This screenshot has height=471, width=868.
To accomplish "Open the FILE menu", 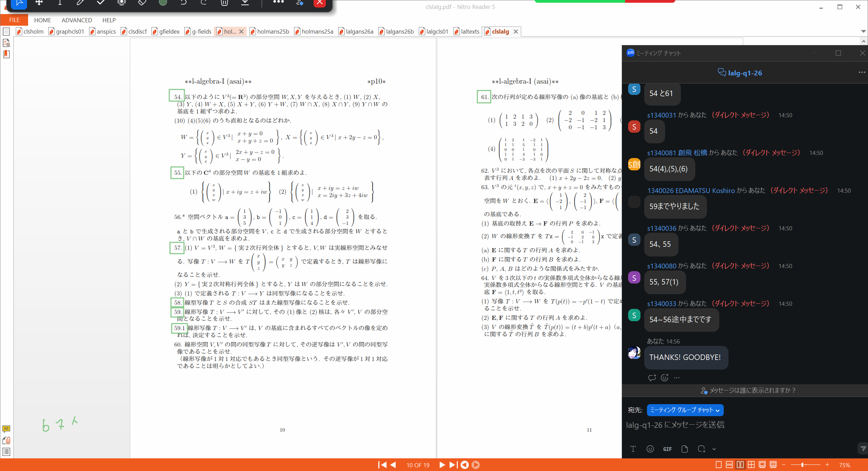I will pyautogui.click(x=14, y=20).
